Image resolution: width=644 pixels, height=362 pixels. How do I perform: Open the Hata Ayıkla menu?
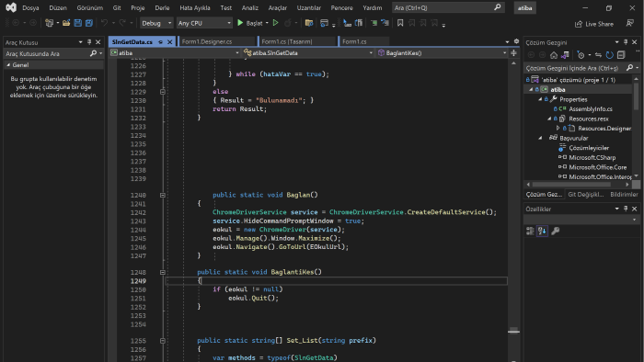(x=195, y=7)
